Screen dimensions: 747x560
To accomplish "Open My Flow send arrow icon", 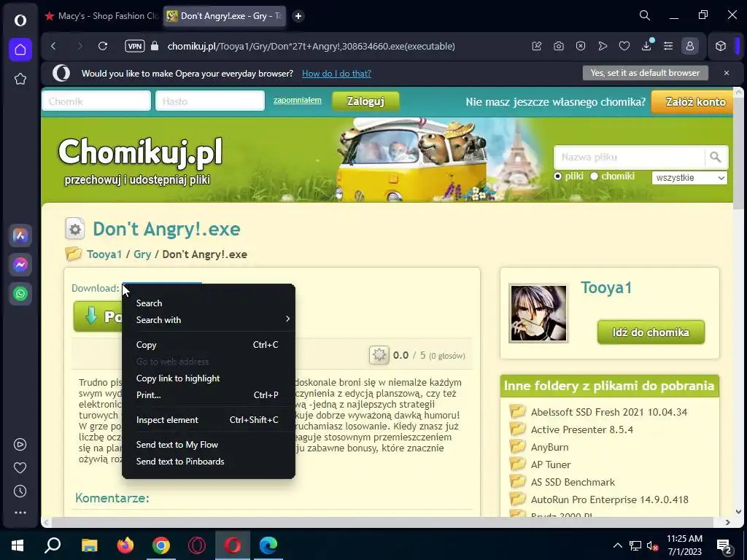I will [602, 46].
